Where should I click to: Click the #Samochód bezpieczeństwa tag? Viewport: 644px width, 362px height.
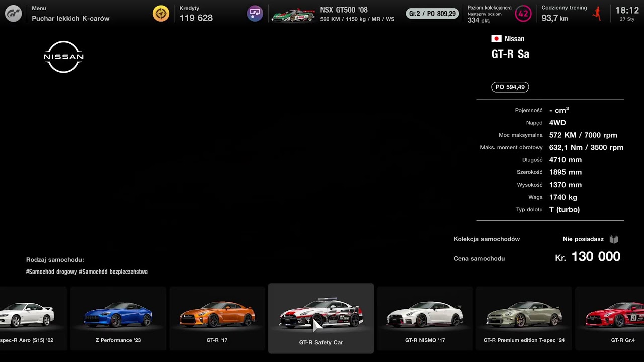(x=113, y=271)
